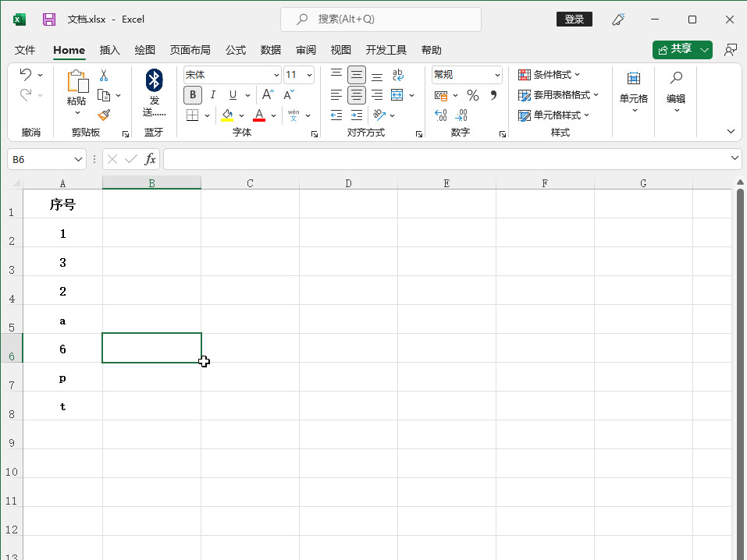Apply comma style format
The image size is (747, 560).
tap(493, 95)
